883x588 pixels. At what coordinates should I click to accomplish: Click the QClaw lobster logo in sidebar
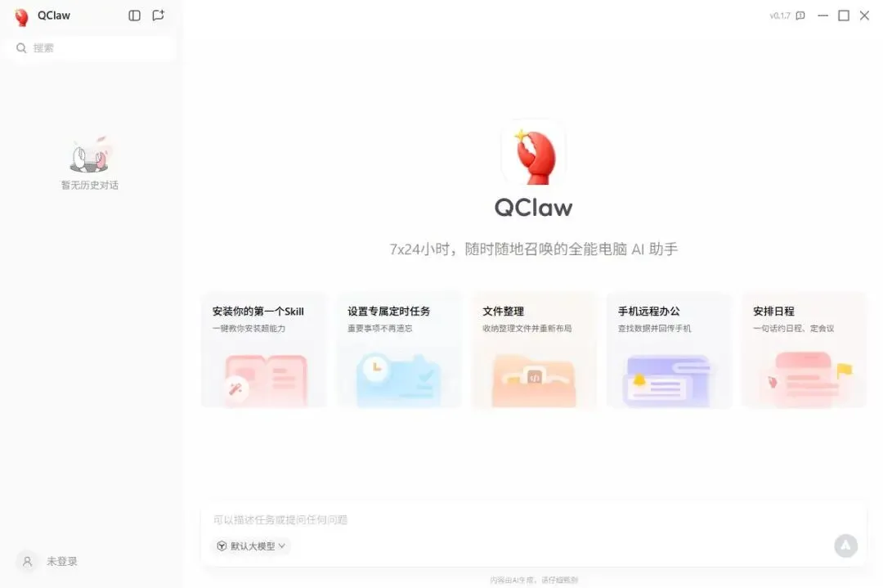coord(21,17)
